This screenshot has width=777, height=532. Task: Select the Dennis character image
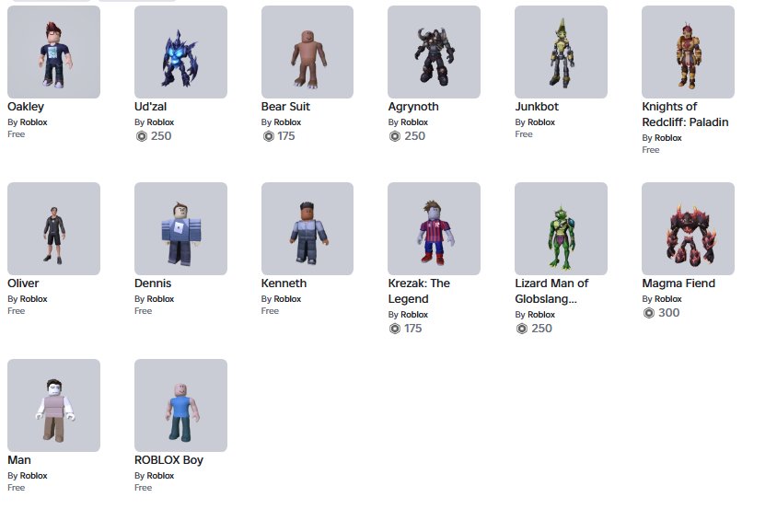click(180, 229)
